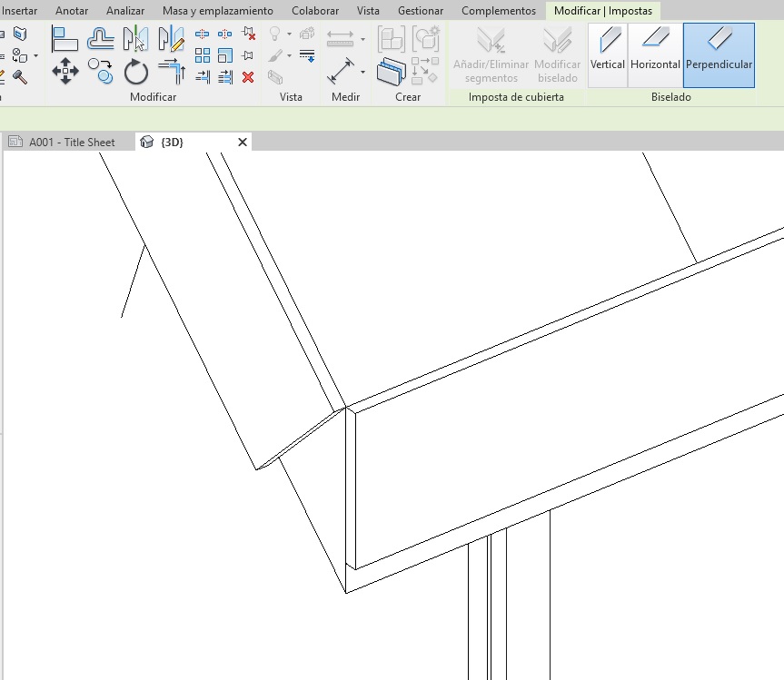The height and width of the screenshot is (680, 784).
Task: Click Modificar biselado button
Action: click(557, 55)
